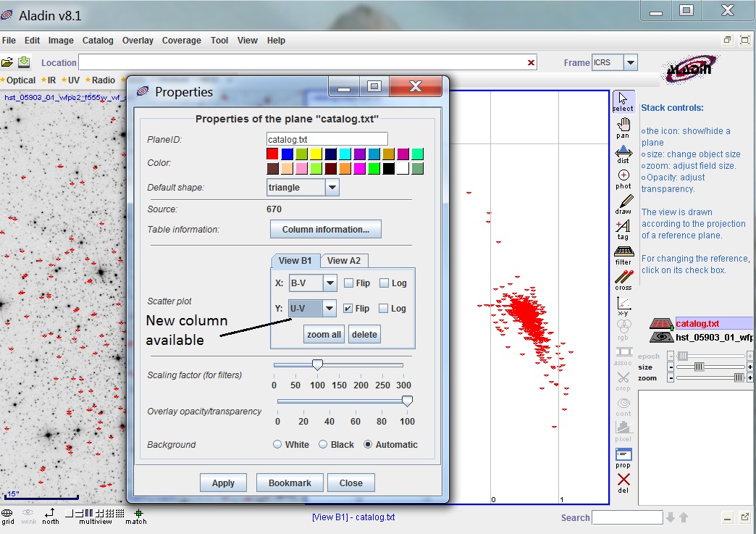
Task: Toggle the grid overlay icon
Action: point(8,516)
